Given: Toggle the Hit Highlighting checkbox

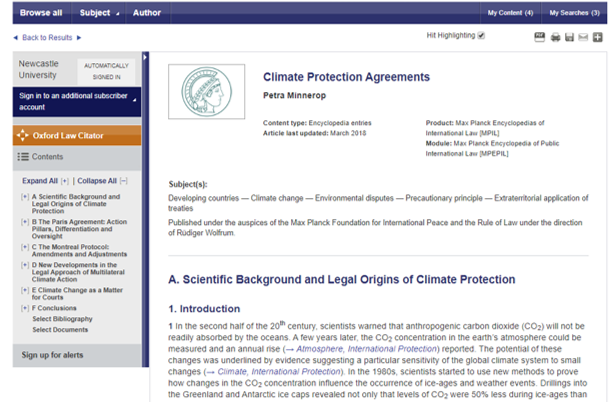Looking at the screenshot, I should click(x=481, y=36).
